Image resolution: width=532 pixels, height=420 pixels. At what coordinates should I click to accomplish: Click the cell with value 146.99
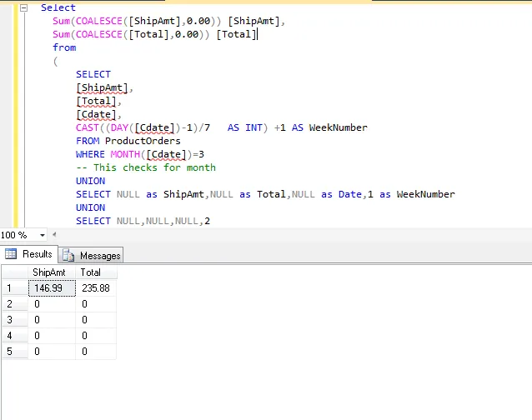(52, 288)
